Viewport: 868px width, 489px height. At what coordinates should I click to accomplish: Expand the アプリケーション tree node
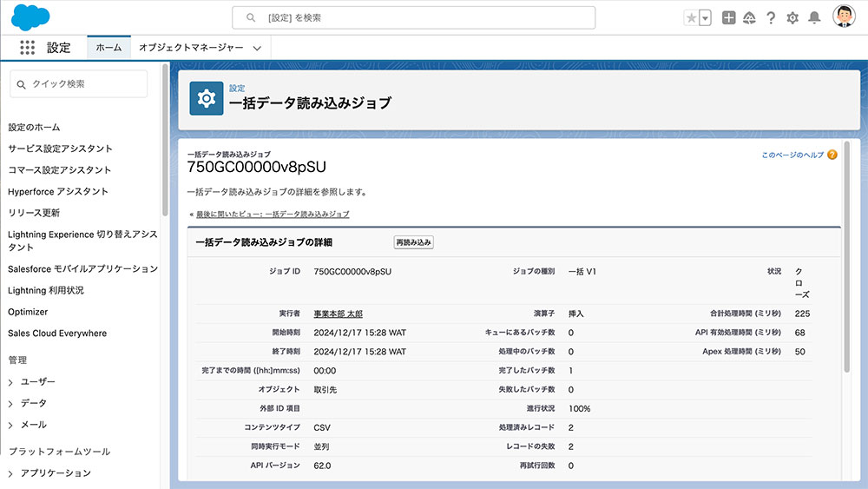[x=10, y=473]
